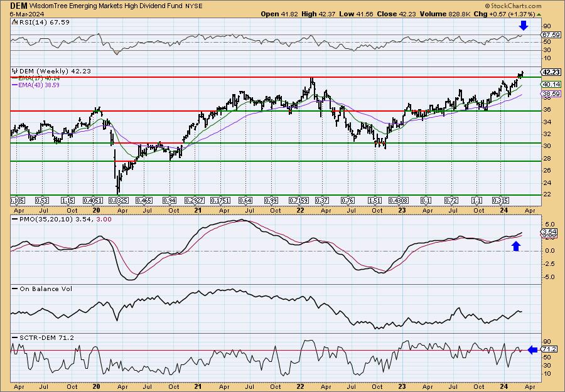Click the 0.7159 dividend marker

(x=299, y=201)
